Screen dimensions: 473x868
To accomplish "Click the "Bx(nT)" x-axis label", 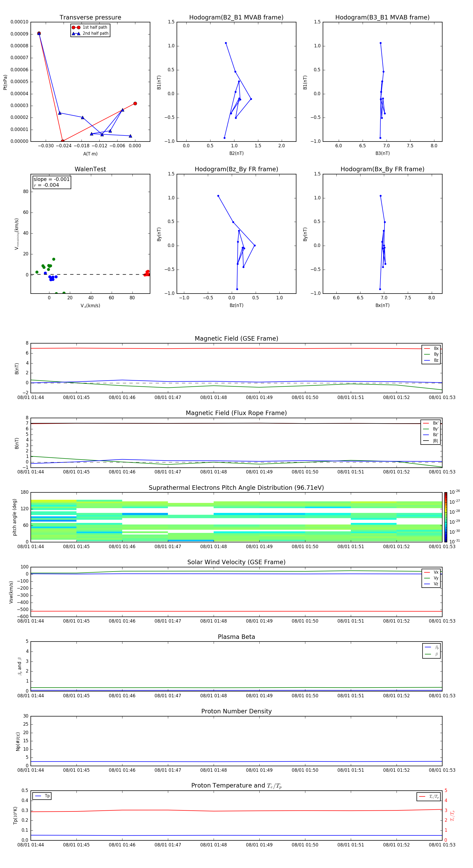I will [382, 305].
